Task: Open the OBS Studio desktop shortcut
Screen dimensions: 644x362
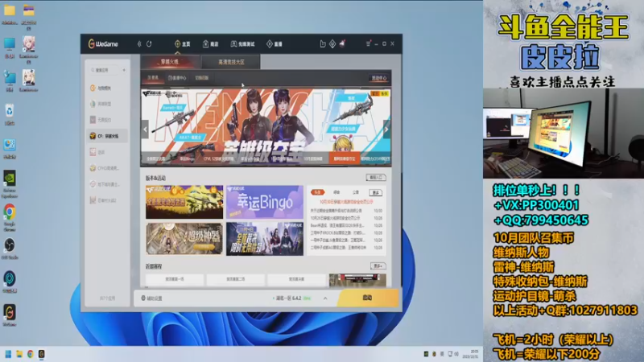Action: tap(10, 249)
